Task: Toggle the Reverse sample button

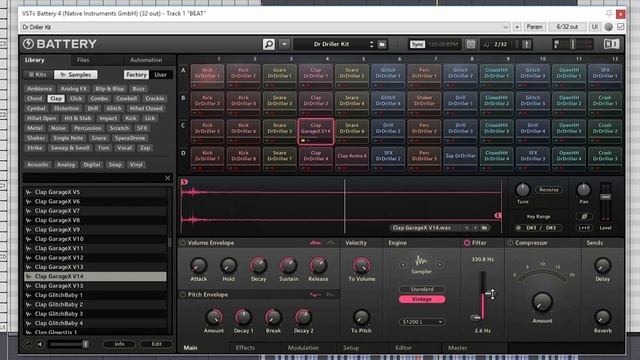Action: (x=549, y=190)
